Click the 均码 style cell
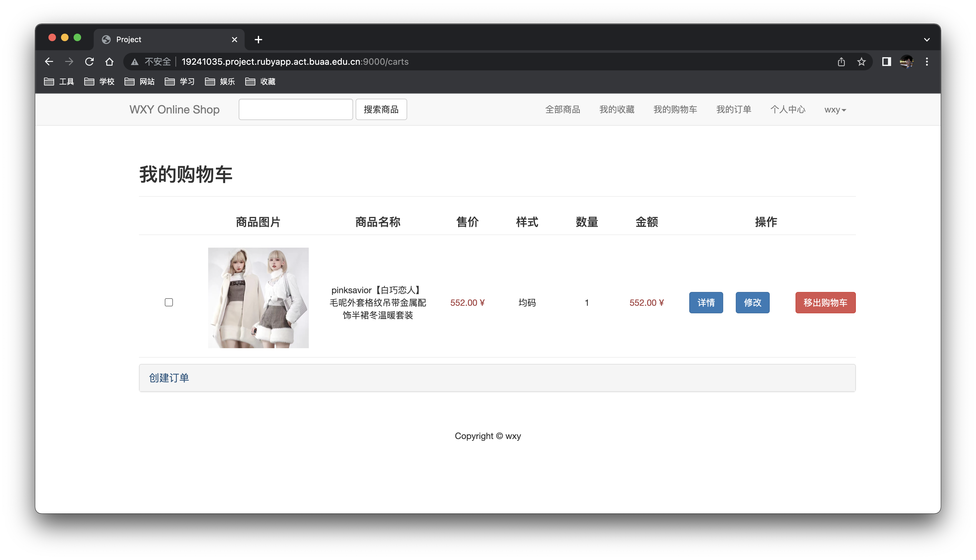976x560 pixels. [x=527, y=302]
